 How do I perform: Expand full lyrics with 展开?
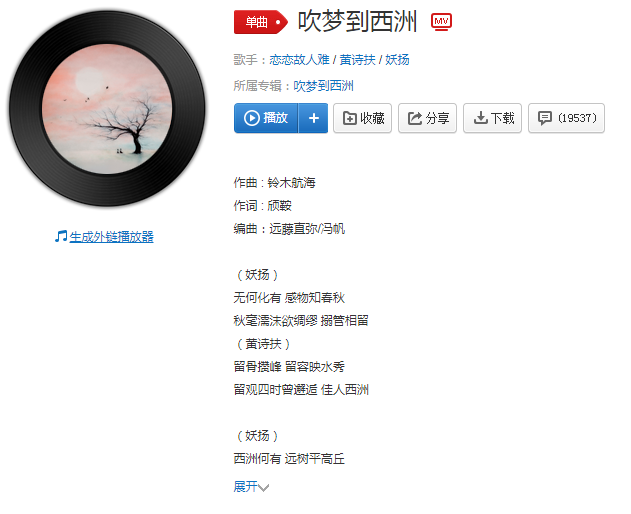point(245,487)
